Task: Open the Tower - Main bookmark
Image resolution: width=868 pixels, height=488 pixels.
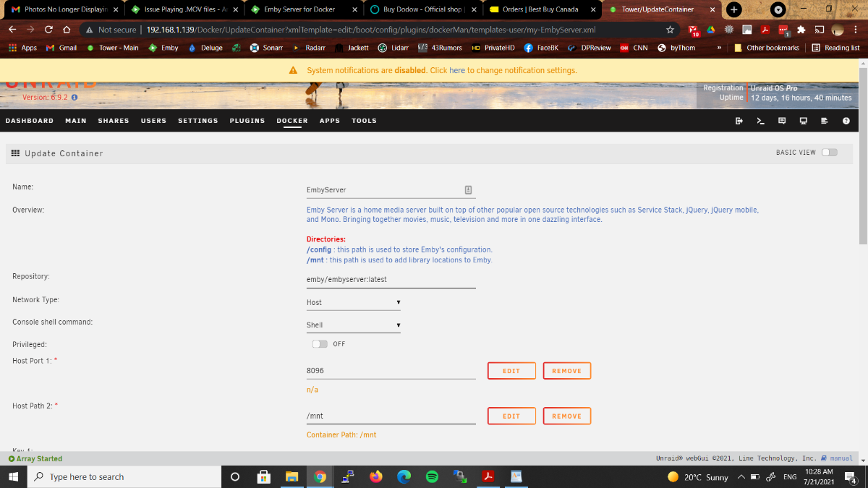Action: (x=112, y=48)
